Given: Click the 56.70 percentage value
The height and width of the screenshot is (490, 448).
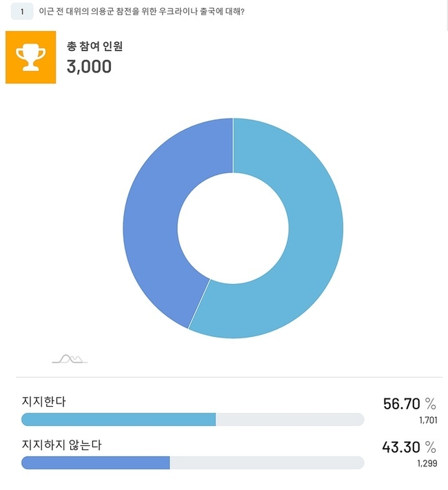Looking at the screenshot, I should tap(401, 404).
